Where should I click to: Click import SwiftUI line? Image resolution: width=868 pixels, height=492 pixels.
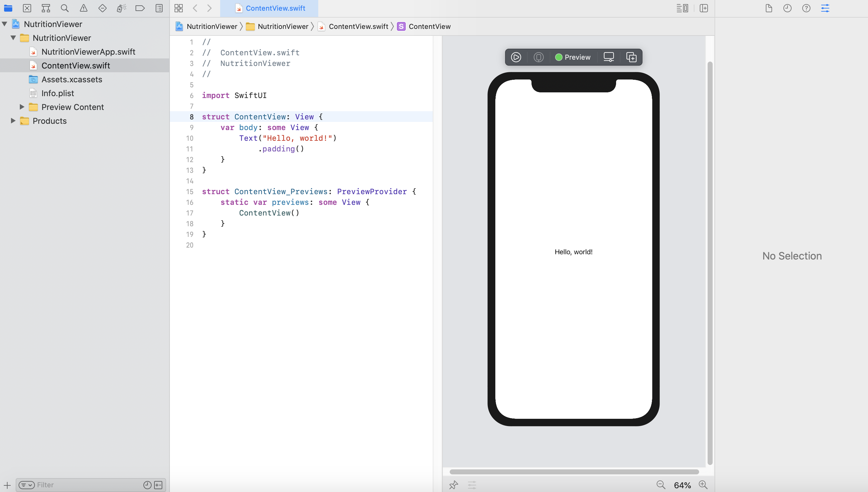point(234,95)
